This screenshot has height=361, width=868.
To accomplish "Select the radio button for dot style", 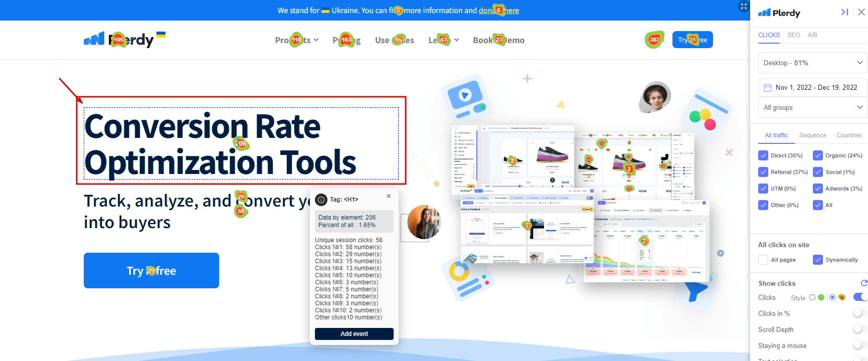I will (x=812, y=297).
